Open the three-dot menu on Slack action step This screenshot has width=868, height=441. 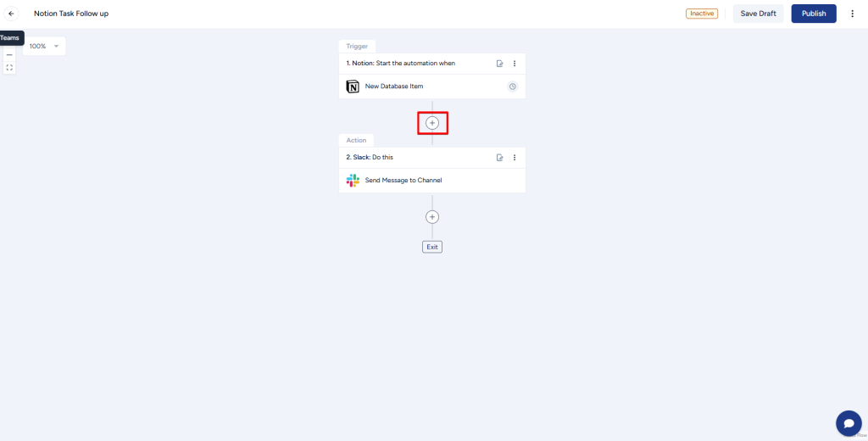point(515,158)
